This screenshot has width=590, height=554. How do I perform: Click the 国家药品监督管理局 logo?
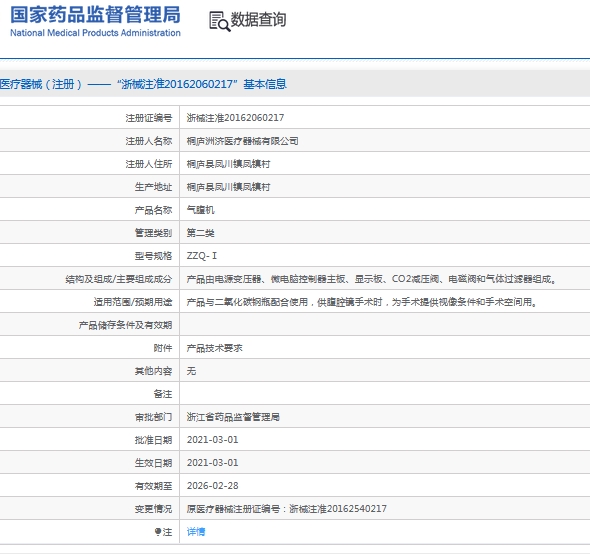(95, 15)
